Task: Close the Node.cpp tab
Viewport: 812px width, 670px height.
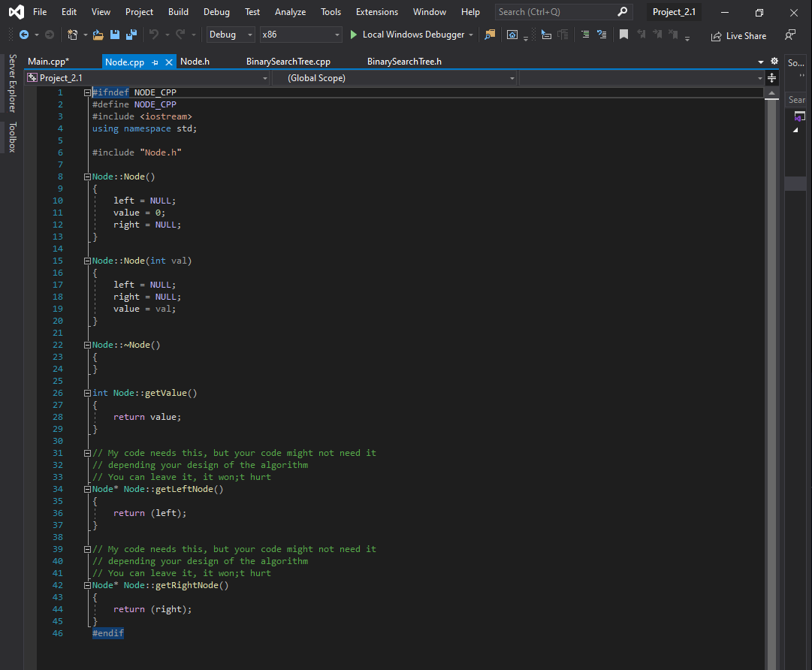Action: 169,62
